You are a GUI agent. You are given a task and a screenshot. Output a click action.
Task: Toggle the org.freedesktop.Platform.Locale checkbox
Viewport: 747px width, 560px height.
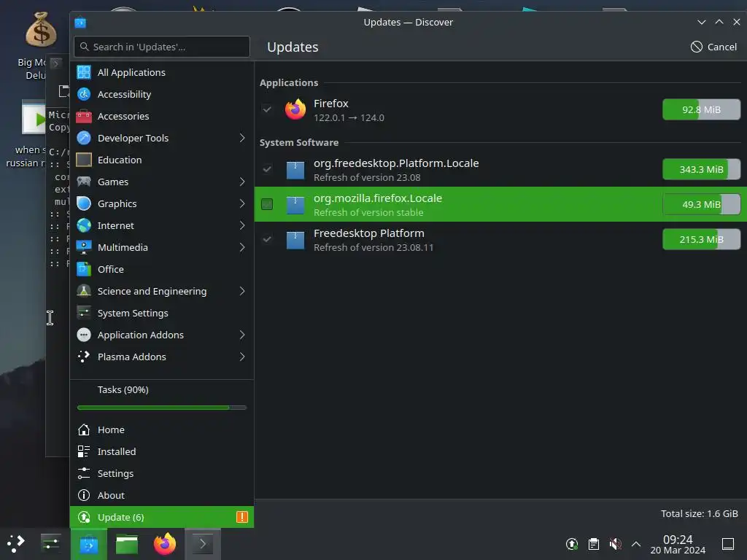point(267,169)
